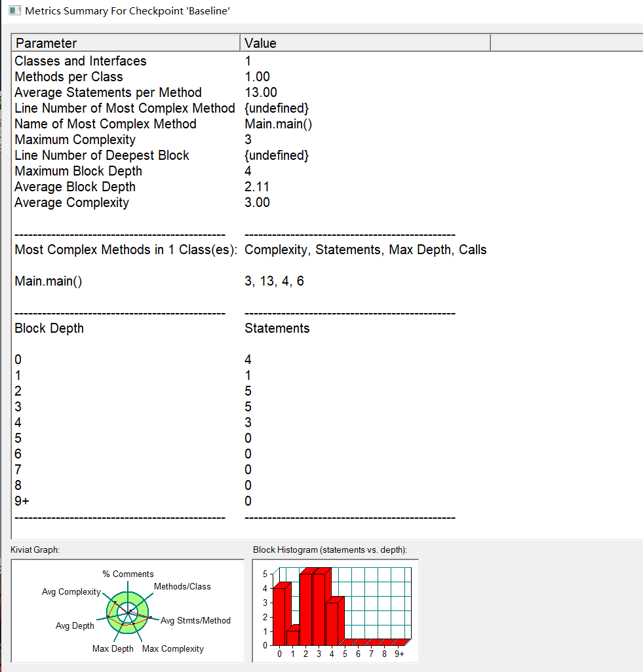Click the Parameter column header
This screenshot has height=672, width=643.
(x=126, y=43)
